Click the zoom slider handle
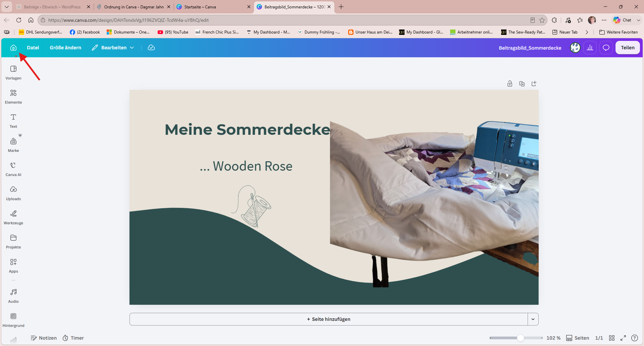The image size is (644, 346). coord(520,338)
